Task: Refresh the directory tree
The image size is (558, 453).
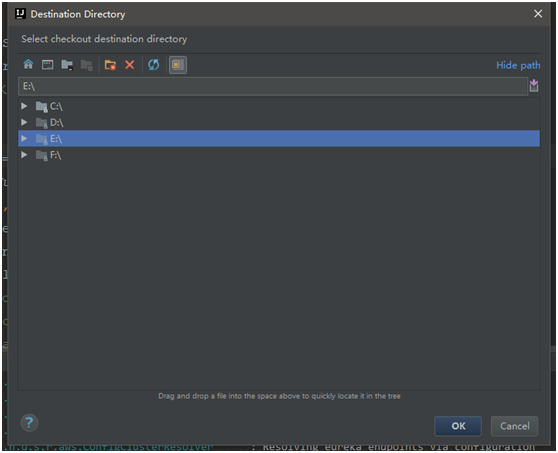Action: click(153, 65)
